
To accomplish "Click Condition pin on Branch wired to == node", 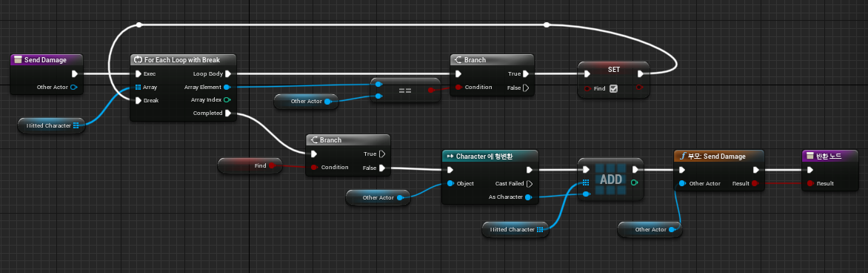I will point(458,87).
